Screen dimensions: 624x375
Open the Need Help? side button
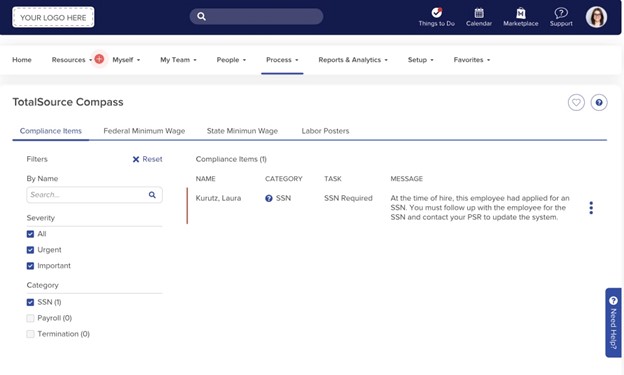coord(613,322)
